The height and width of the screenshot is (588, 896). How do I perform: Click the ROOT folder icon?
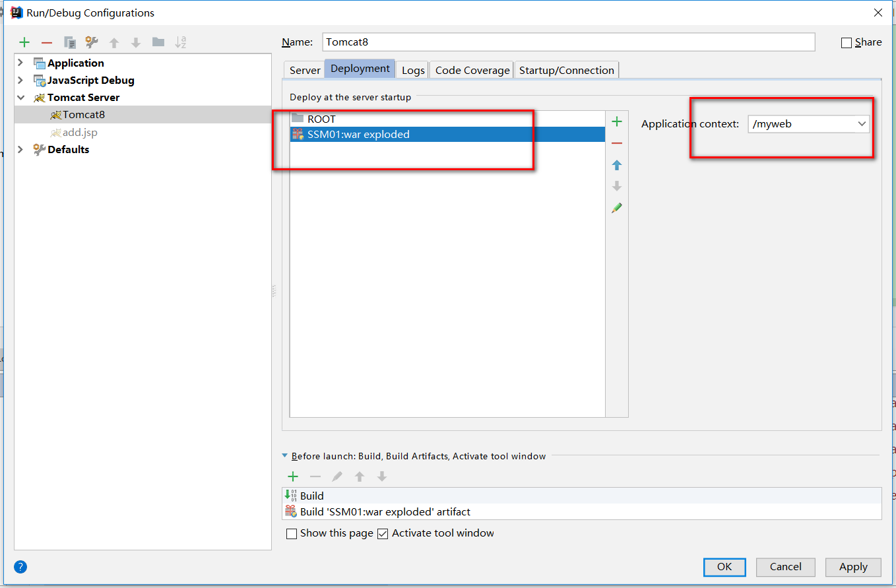[x=298, y=119]
